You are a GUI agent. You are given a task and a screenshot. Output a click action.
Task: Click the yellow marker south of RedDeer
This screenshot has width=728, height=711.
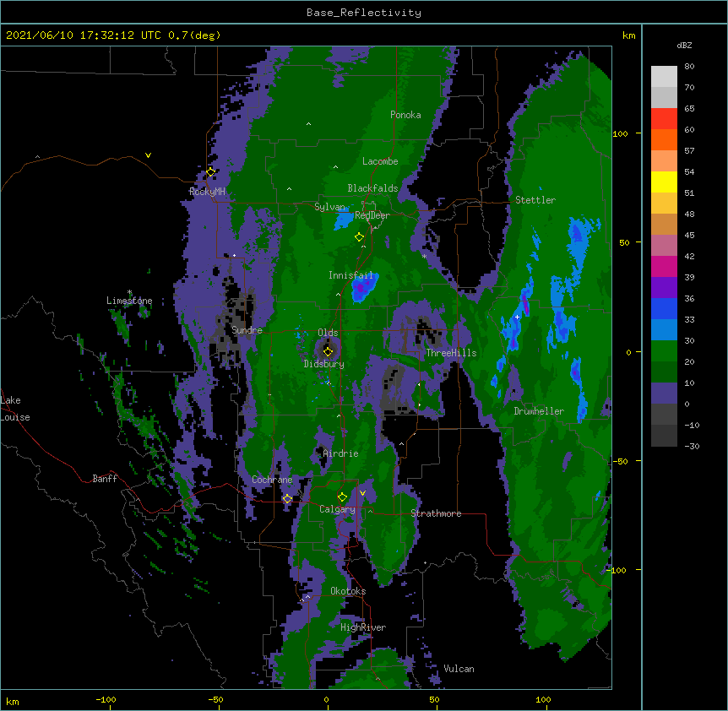click(359, 237)
